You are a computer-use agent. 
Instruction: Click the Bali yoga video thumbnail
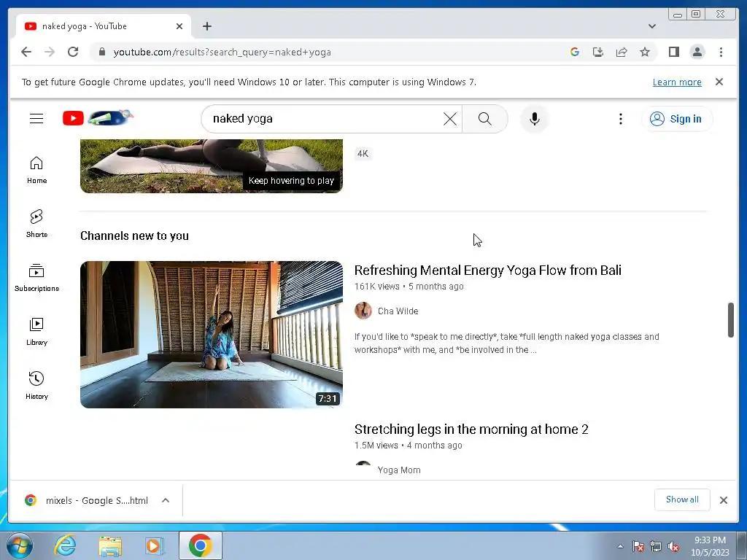(x=211, y=334)
